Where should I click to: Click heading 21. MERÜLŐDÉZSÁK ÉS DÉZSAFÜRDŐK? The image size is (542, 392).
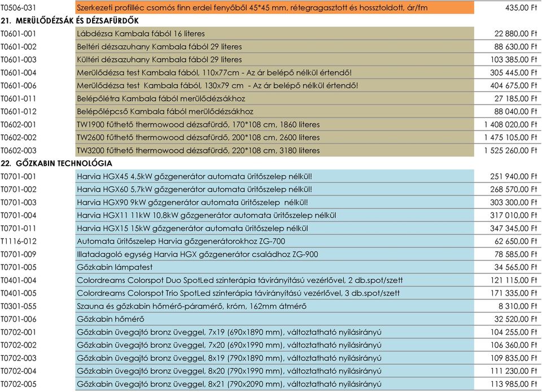click(x=69, y=21)
